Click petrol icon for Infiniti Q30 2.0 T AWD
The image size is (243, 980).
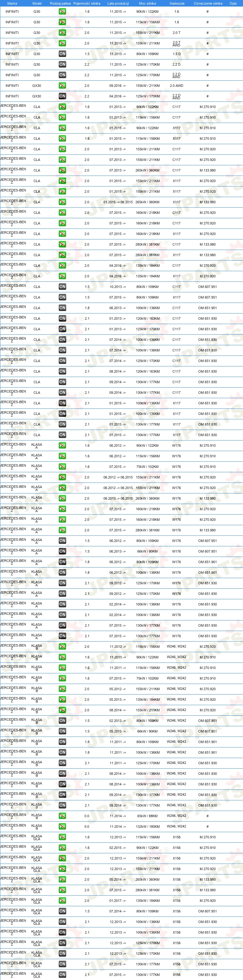(x=62, y=43)
